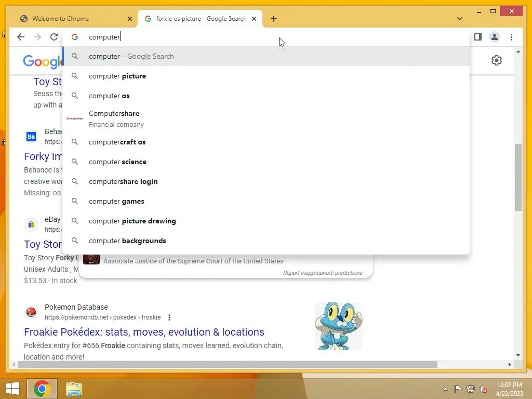Open taskbar clock 12:02 PM
Screen dimensions: 532x399
(x=509, y=389)
